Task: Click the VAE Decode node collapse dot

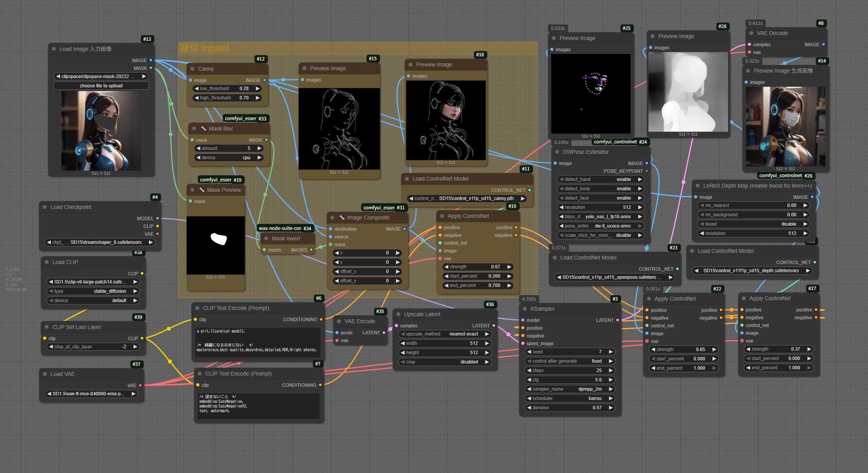Action: click(751, 33)
